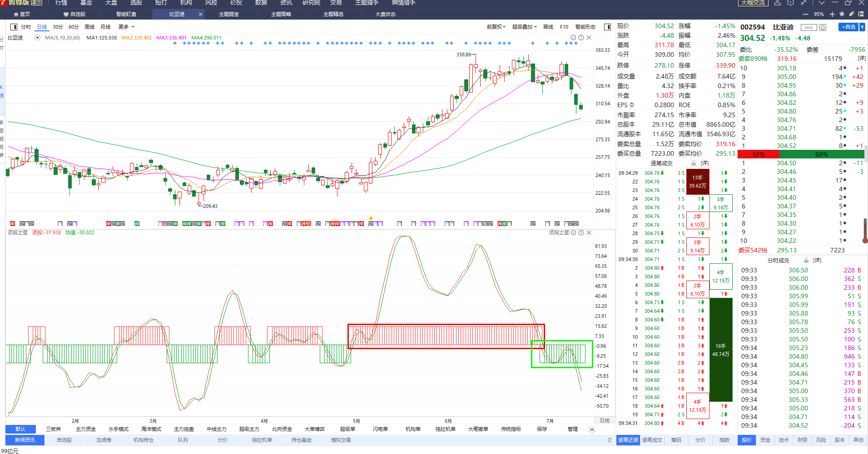Select the 默认 indicator preset
This screenshot has height=454, width=868.
tap(20, 429)
